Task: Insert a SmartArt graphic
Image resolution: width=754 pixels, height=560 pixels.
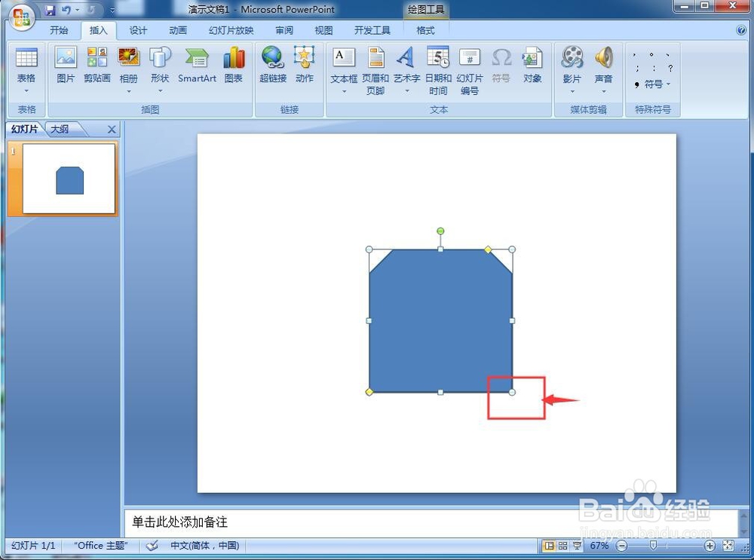Action: [197, 64]
